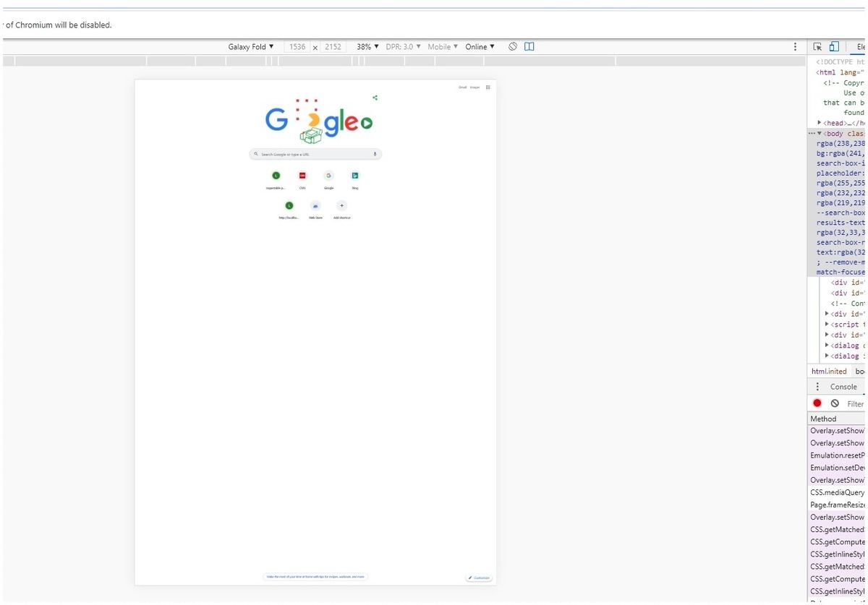
Task: Open the Gmail link
Action: click(462, 87)
